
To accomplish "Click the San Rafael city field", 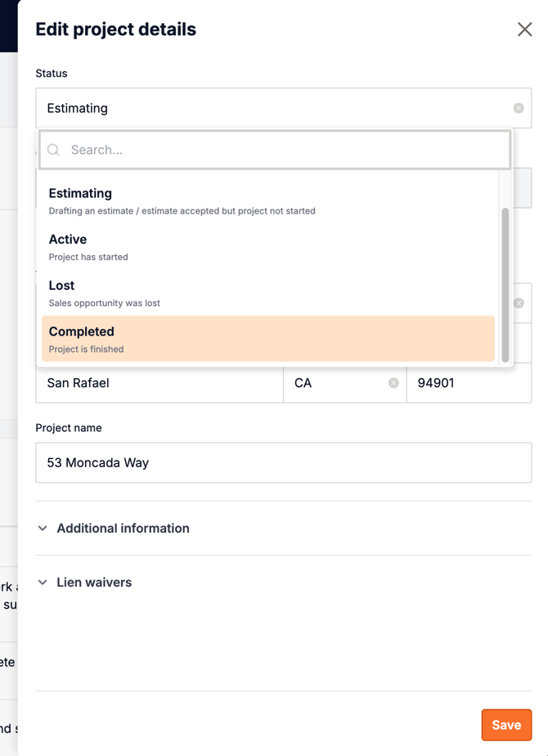I will tap(159, 383).
